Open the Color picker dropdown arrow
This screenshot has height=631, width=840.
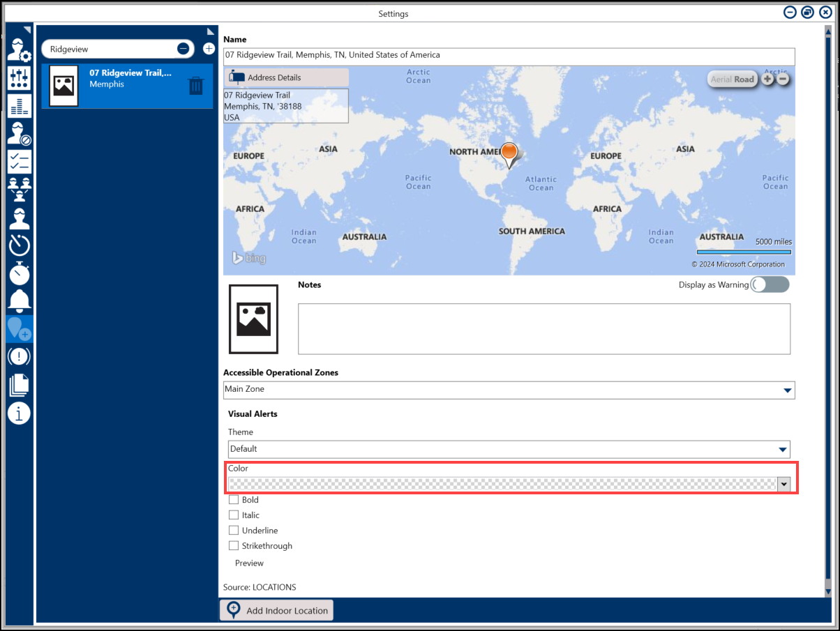(x=783, y=485)
